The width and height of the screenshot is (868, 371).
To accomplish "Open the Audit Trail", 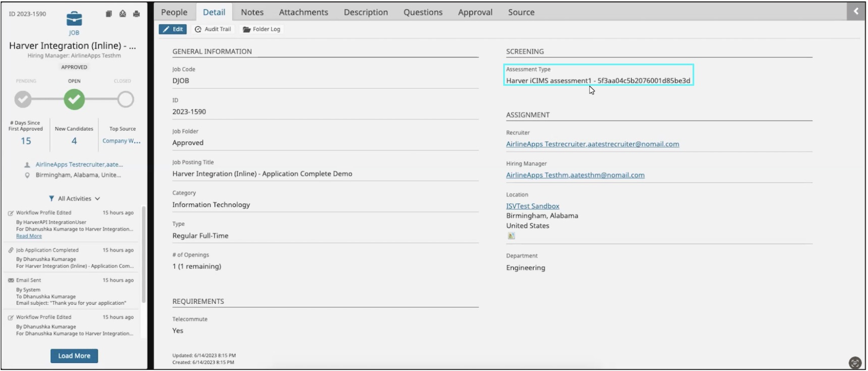I will coord(213,29).
